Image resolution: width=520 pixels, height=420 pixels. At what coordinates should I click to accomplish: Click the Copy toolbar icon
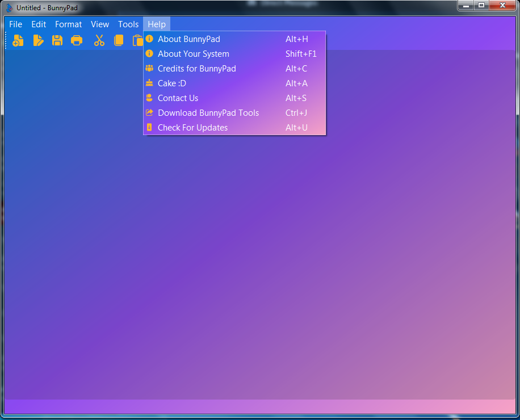click(119, 40)
